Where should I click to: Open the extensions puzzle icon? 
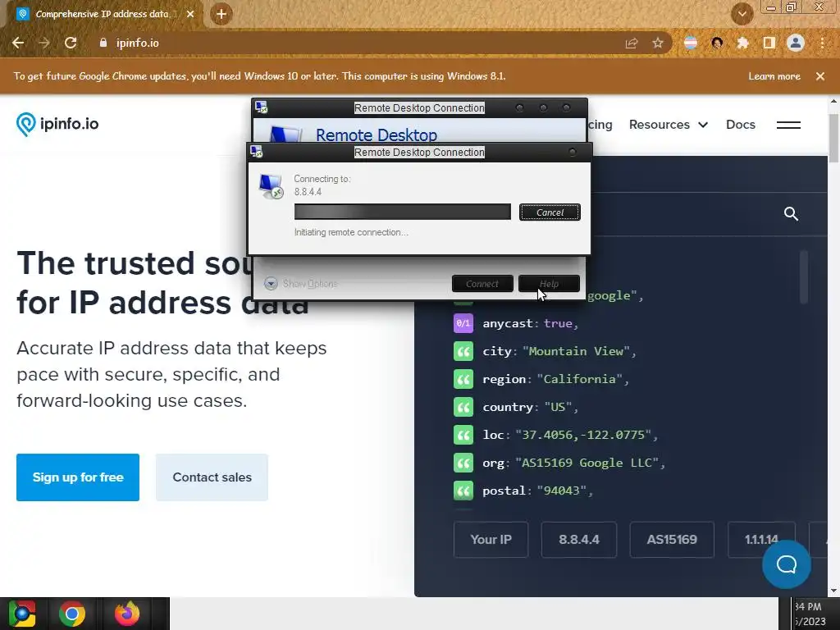pos(743,43)
